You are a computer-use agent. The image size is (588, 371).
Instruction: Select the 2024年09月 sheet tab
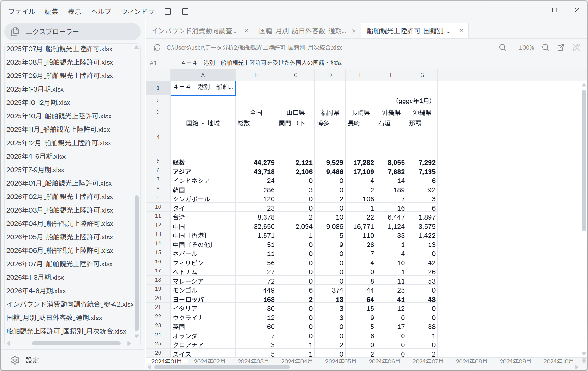point(515,361)
